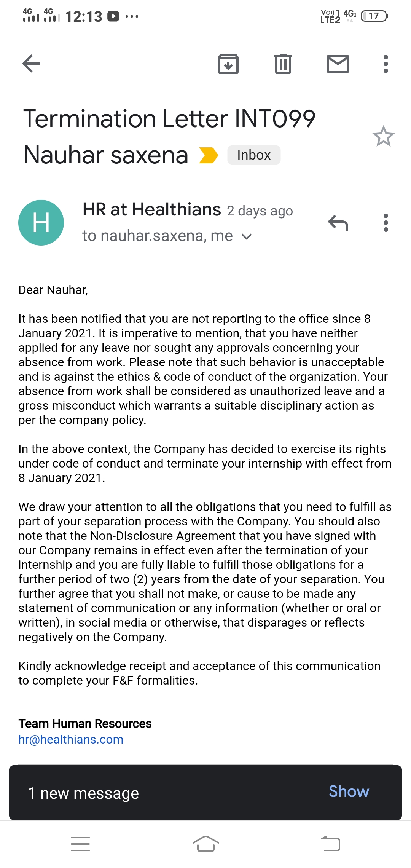
Task: Open Android recent apps menu button
Action: (x=80, y=844)
